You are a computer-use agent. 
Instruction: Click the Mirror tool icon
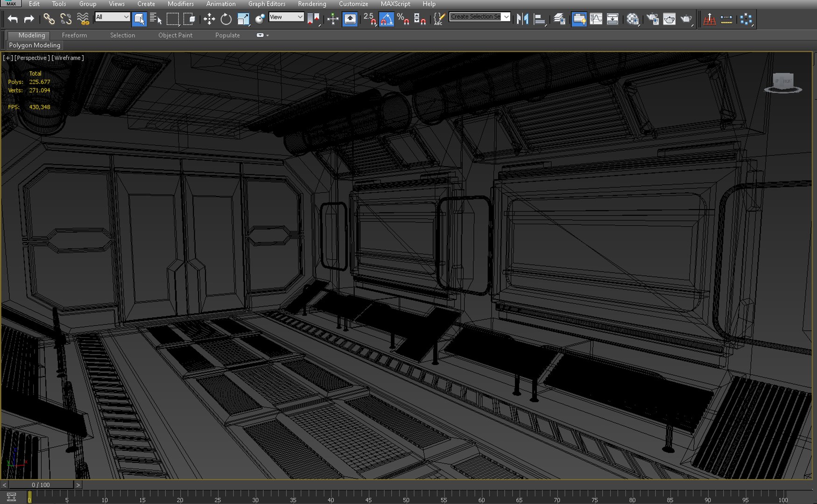coord(522,19)
